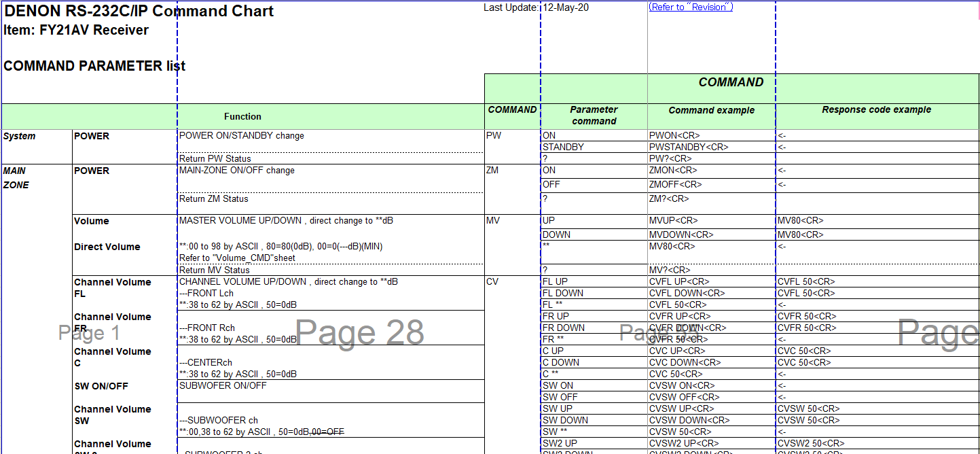This screenshot has width=980, height=454.
Task: Click the 'STANDBY' parameter cell
Action: [x=594, y=147]
